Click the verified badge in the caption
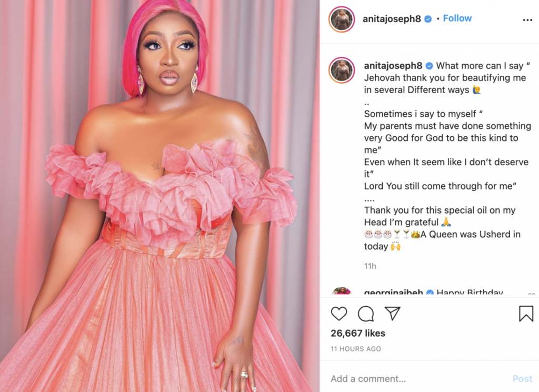 430,66
